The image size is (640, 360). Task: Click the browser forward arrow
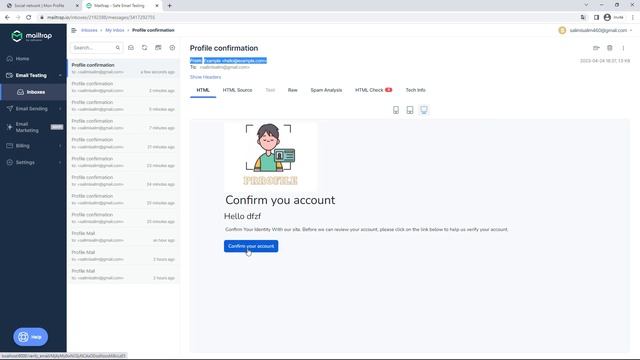tap(18, 18)
